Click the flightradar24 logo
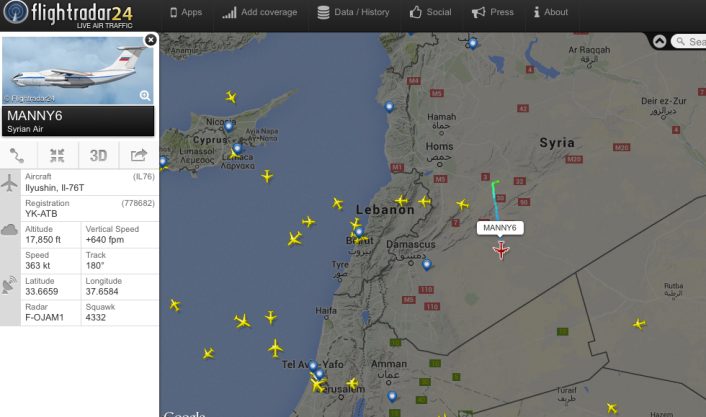Image resolution: width=706 pixels, height=417 pixels. click(x=68, y=15)
